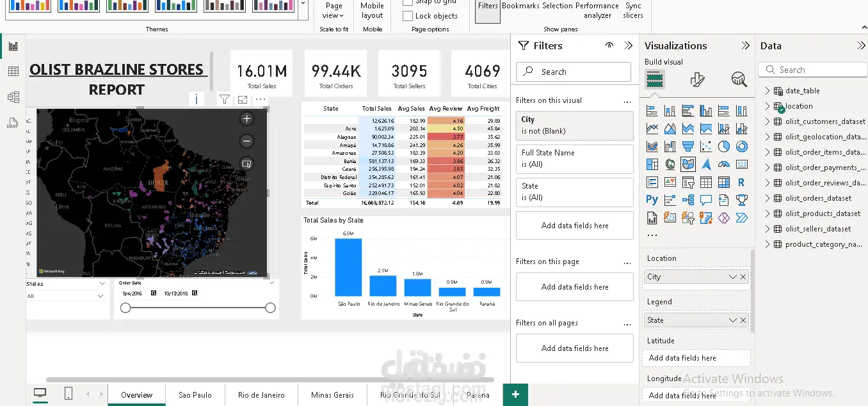Open the Minas Gerais page tab

click(332, 395)
